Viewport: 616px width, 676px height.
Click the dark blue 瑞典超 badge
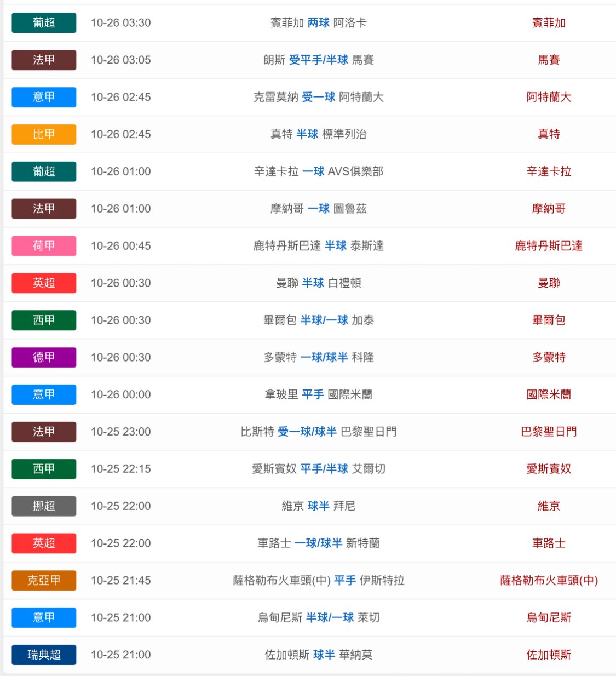tap(44, 655)
